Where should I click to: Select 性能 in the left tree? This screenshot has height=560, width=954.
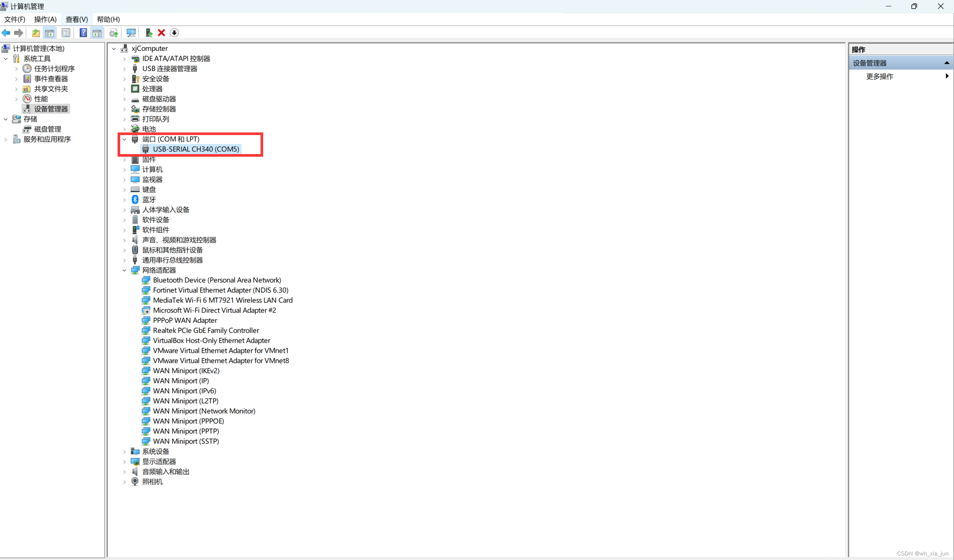point(41,99)
